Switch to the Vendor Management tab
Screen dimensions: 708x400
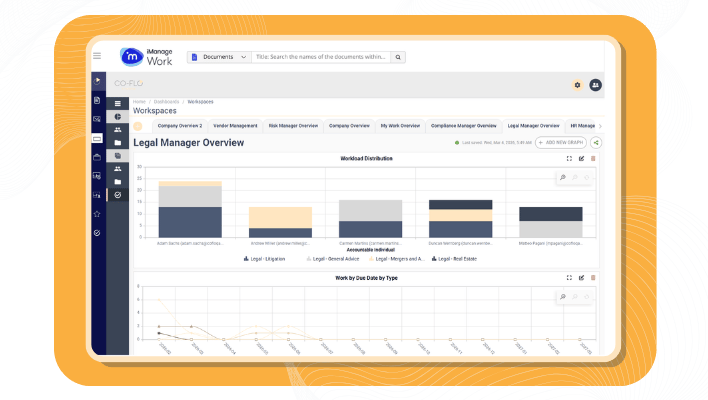pyautogui.click(x=235, y=126)
